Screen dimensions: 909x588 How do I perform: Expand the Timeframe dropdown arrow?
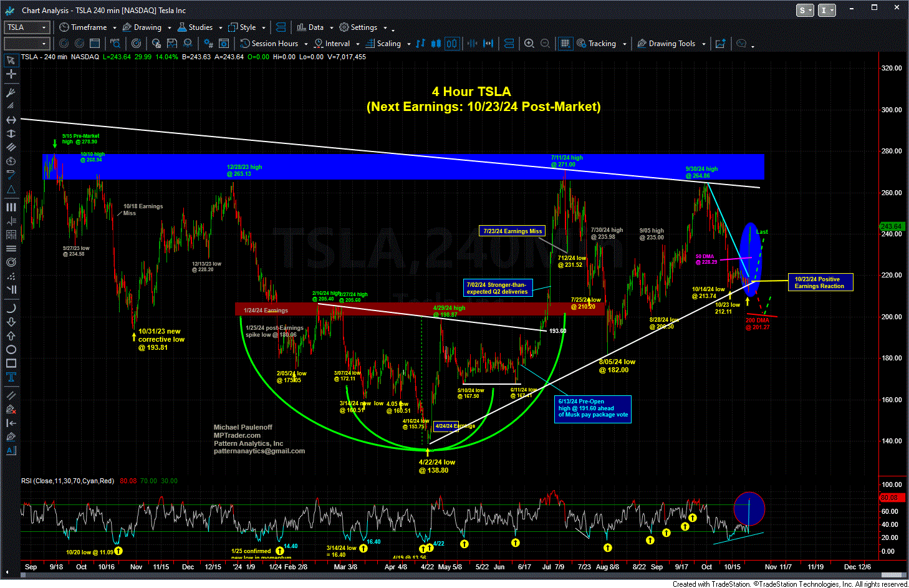point(114,27)
